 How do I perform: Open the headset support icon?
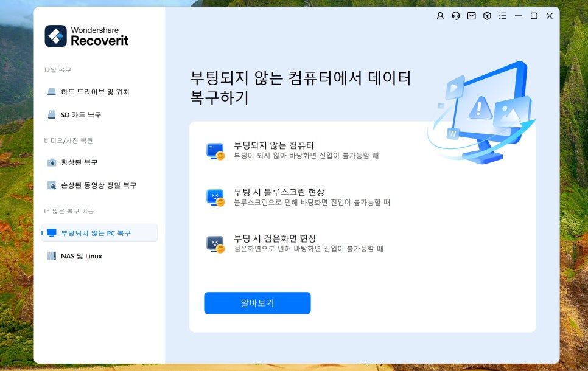(x=456, y=16)
